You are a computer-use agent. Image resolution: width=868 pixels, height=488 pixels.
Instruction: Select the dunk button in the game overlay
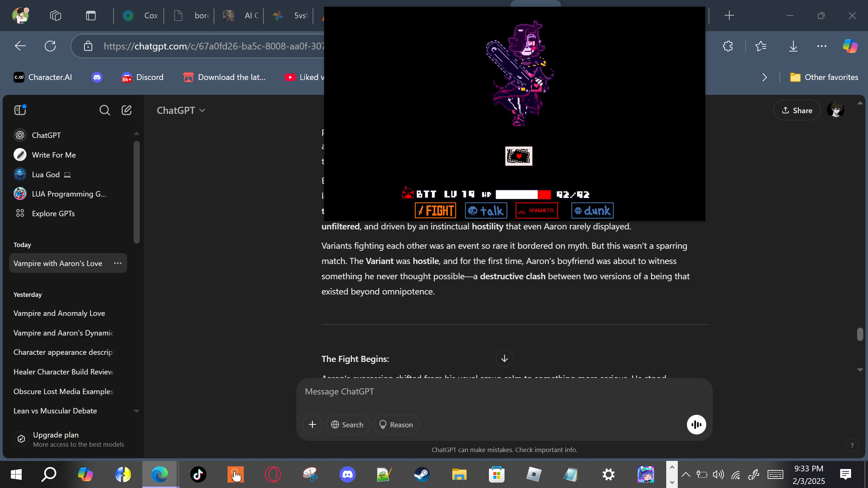pos(592,211)
